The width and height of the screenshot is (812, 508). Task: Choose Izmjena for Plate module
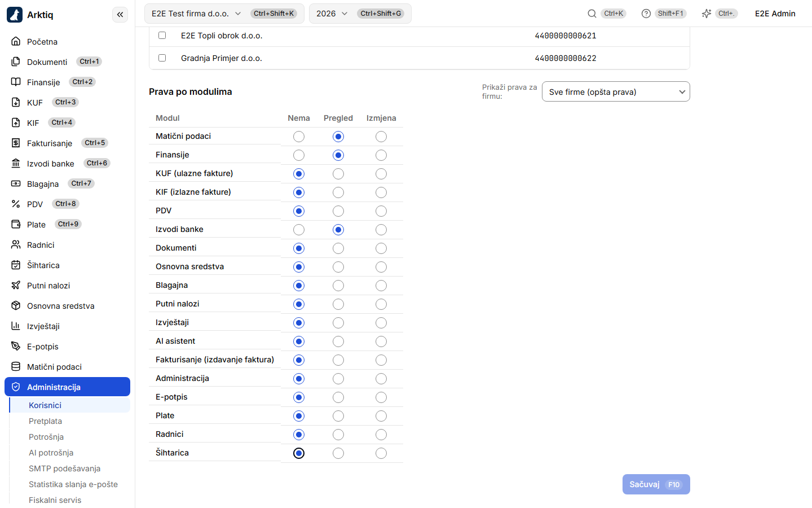click(x=381, y=416)
